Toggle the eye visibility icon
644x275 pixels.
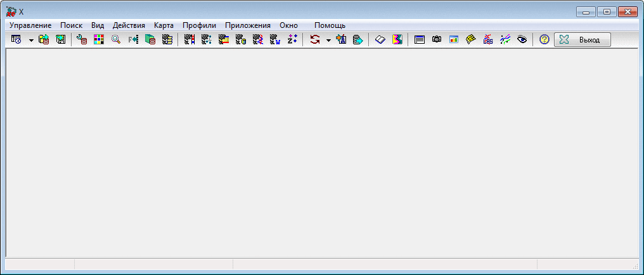[x=522, y=40]
